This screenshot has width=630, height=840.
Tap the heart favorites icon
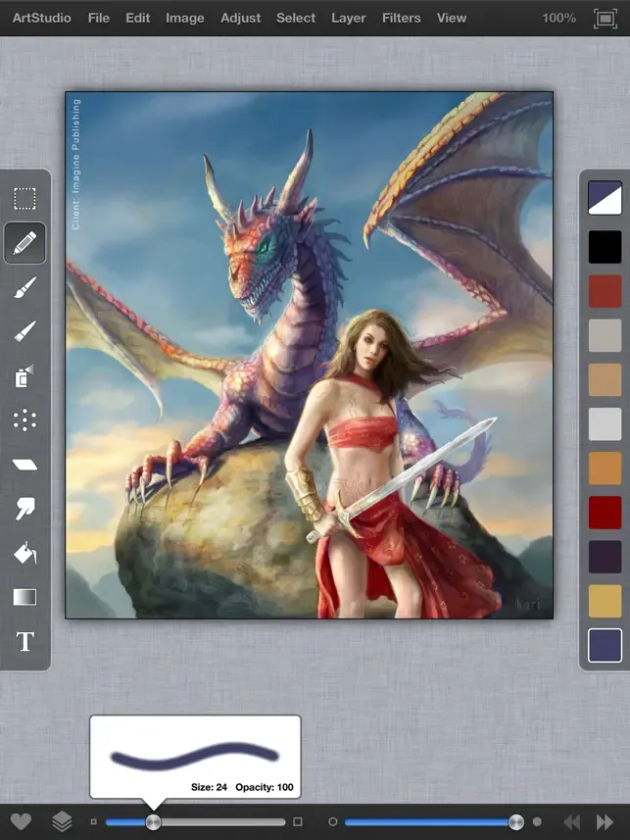[x=21, y=821]
